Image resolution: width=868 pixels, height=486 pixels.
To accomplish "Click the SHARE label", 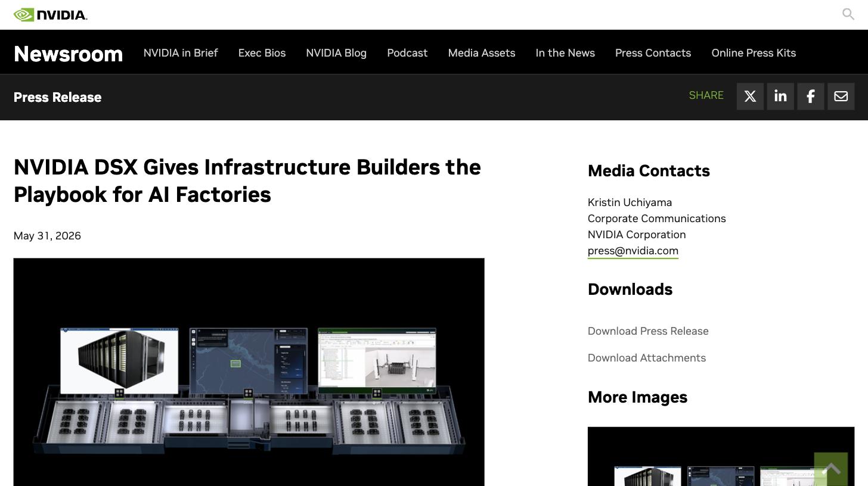I will tap(706, 95).
